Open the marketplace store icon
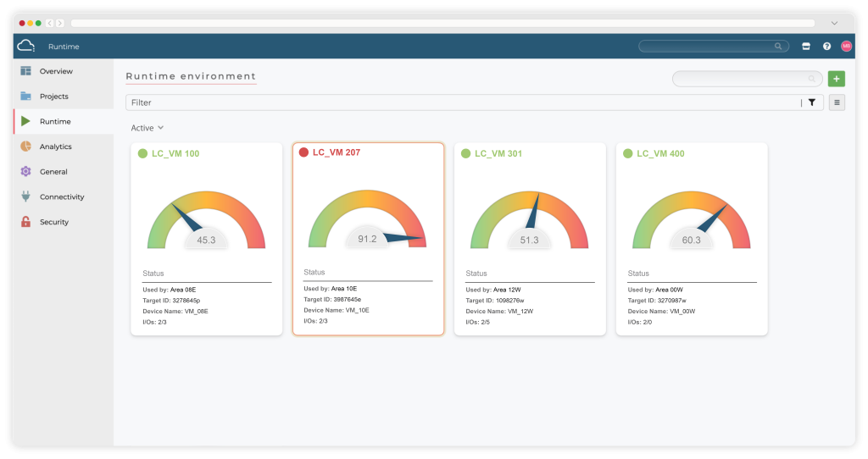The image size is (868, 459). coord(806,47)
